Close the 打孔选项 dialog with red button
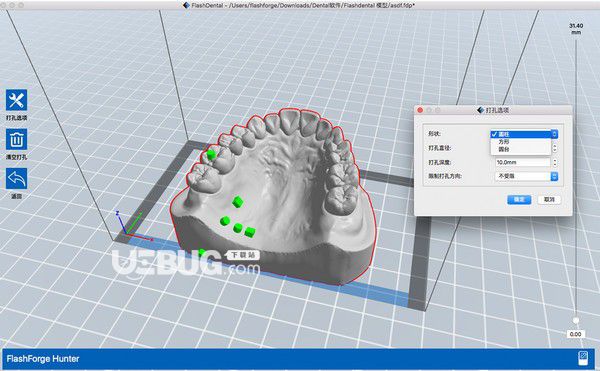Viewport: 600px width, 371px height. click(x=420, y=110)
